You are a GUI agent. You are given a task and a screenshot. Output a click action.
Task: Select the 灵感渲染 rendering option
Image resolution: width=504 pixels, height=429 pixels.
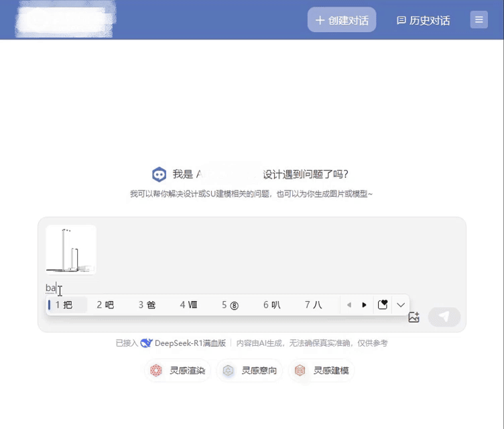(178, 371)
